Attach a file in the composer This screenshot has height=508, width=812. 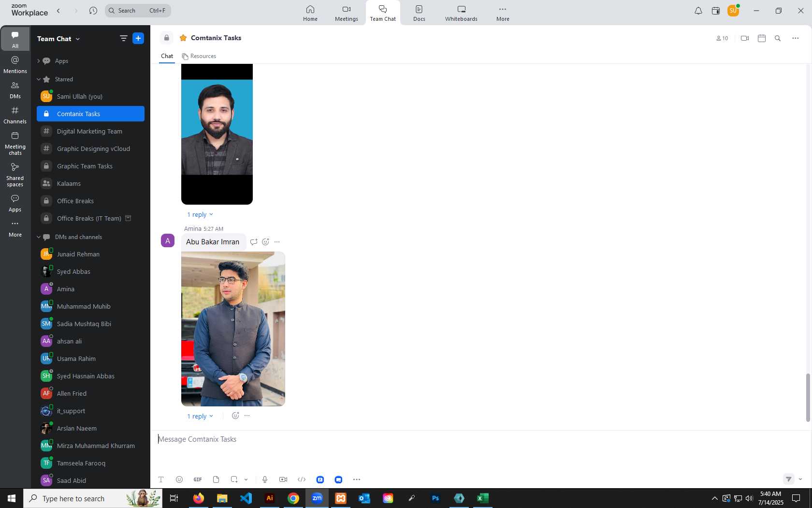[x=216, y=479]
